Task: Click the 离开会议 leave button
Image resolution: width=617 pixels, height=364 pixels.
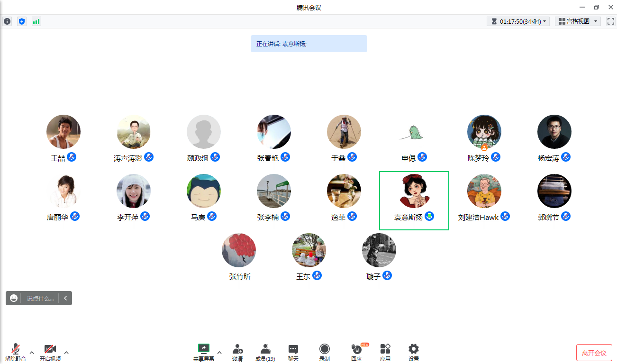Action: [x=594, y=353]
